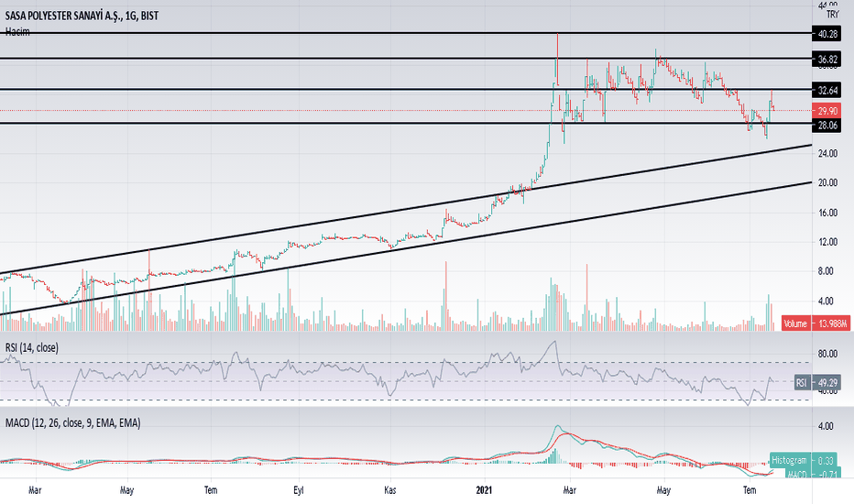Select the 32.64 horizontal line price label
854x504 pixels.
827,90
